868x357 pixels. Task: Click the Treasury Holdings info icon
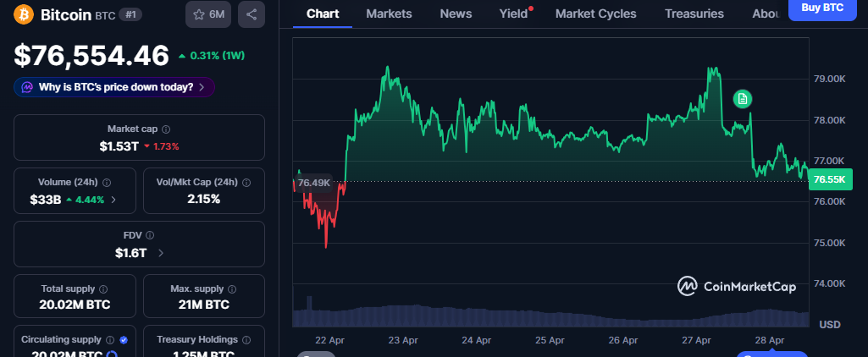(246, 339)
